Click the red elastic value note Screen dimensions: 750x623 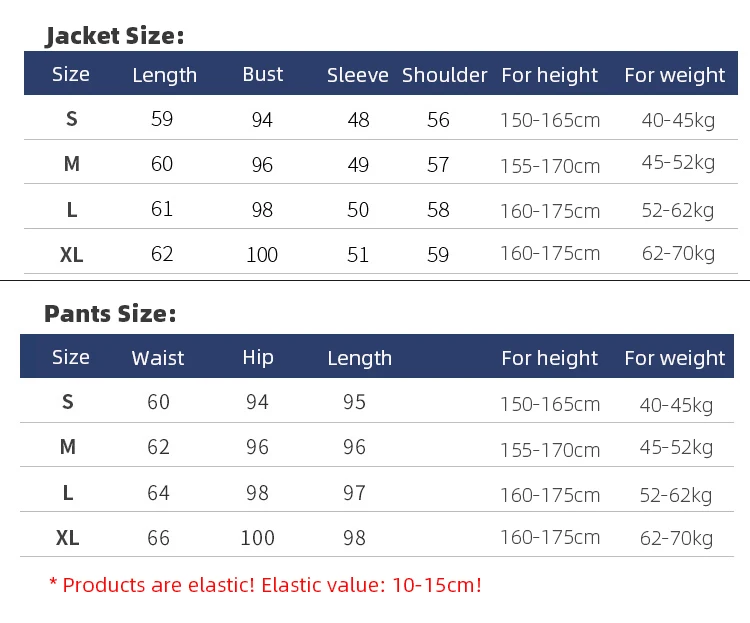[265, 585]
